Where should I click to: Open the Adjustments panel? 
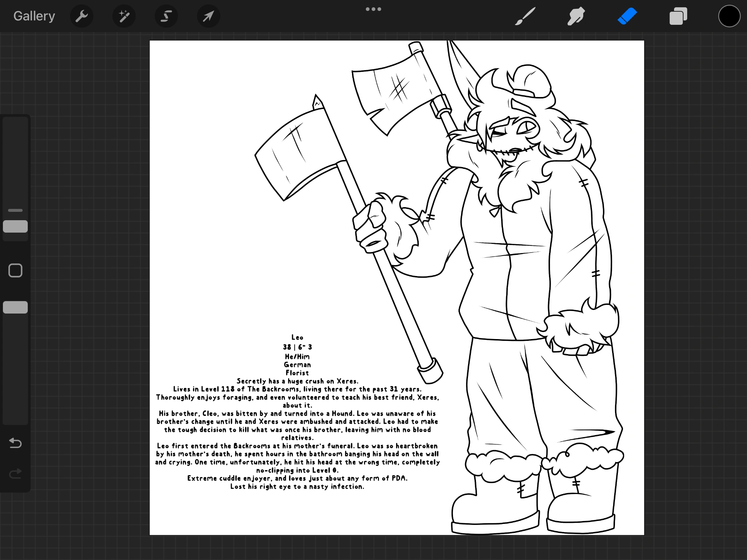click(x=124, y=16)
